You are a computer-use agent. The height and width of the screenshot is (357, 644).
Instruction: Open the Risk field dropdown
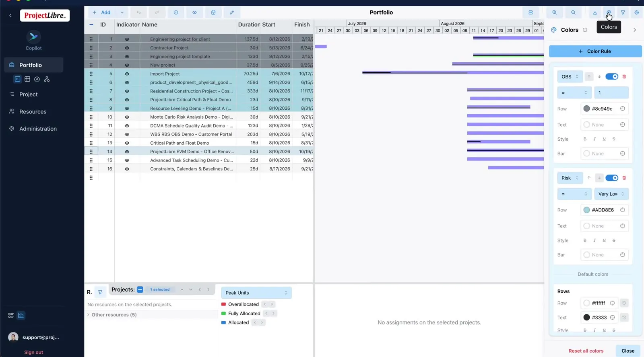[x=570, y=178]
